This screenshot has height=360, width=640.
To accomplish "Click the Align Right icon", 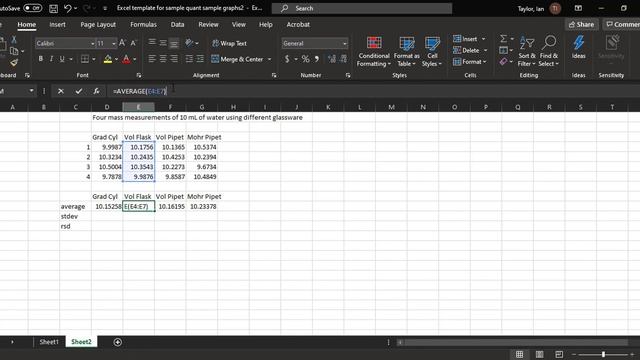I will (174, 59).
